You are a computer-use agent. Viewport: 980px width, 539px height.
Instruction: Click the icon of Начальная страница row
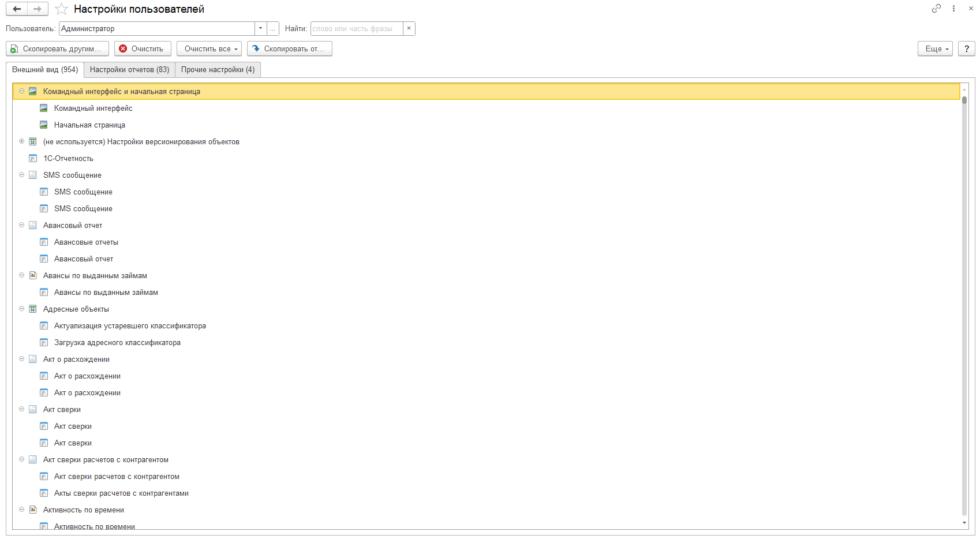click(44, 125)
